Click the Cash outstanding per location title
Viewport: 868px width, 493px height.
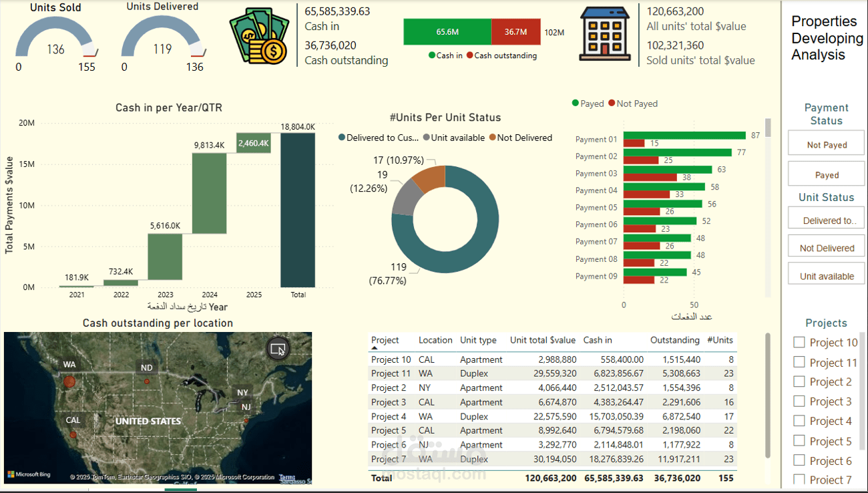[x=158, y=323]
